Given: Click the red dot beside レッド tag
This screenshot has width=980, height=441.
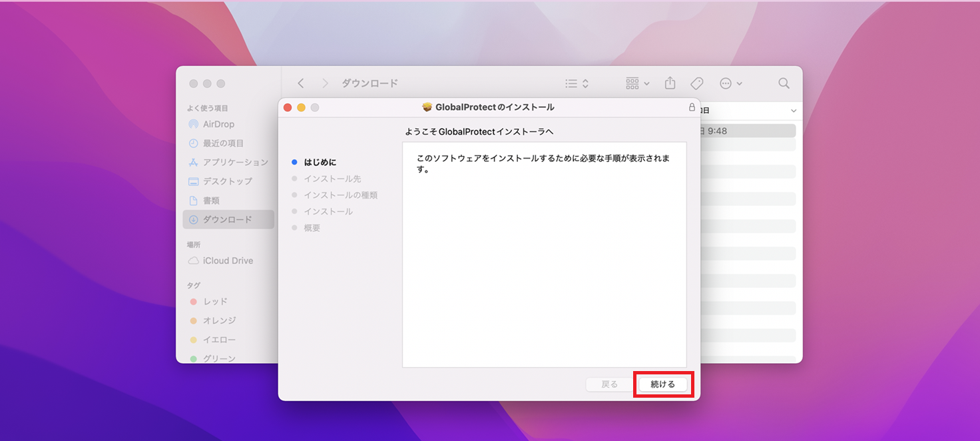Looking at the screenshot, I should [194, 302].
